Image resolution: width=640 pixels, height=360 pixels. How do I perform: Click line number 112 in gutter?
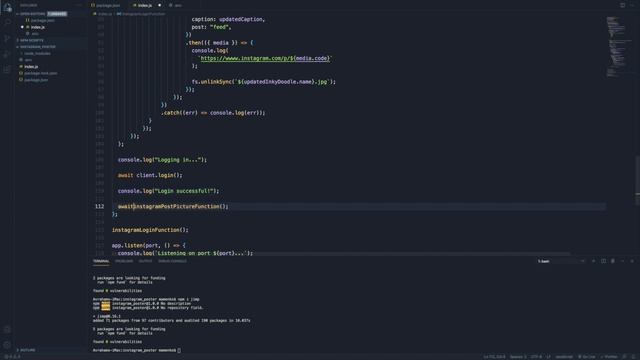click(99, 207)
